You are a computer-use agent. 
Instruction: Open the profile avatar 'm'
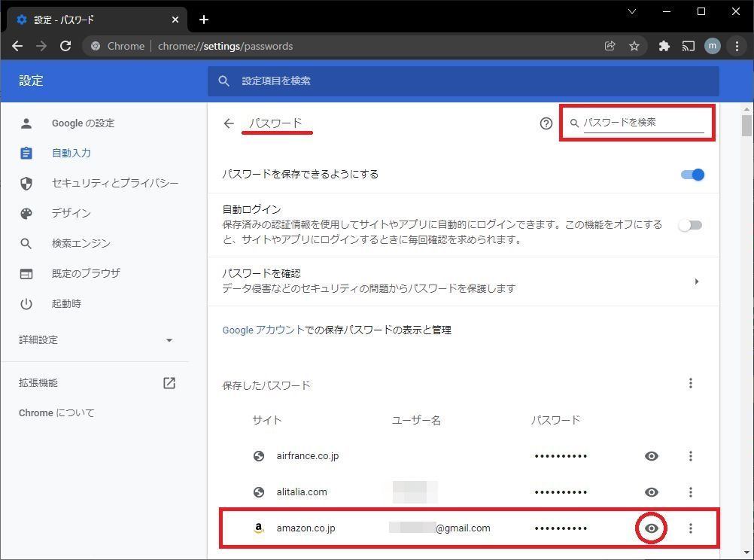coord(712,46)
